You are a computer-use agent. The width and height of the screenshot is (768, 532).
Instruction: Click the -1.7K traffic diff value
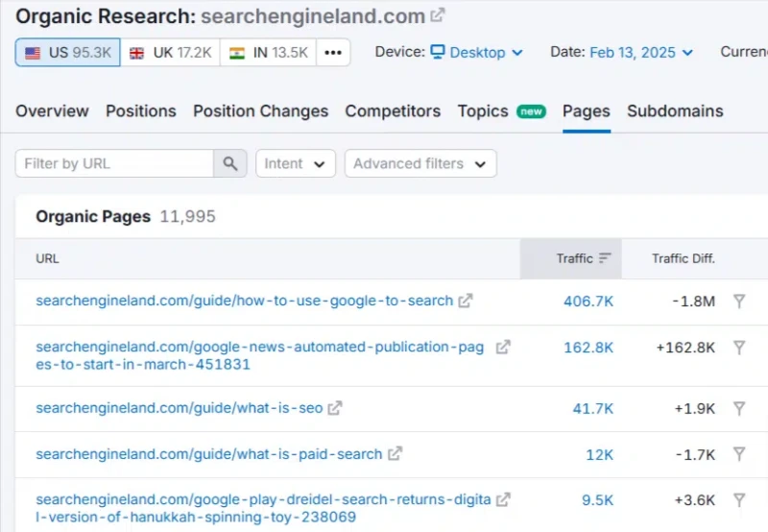pyautogui.click(x=695, y=455)
